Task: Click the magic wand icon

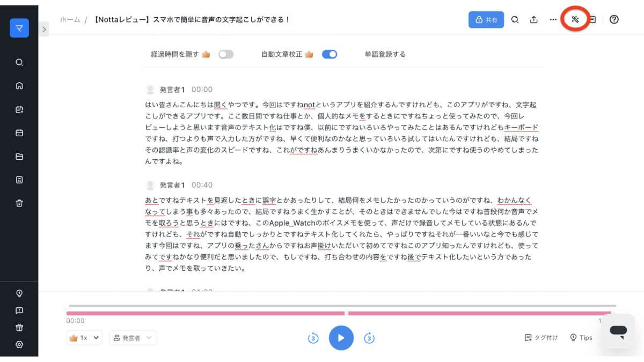Action: [574, 20]
